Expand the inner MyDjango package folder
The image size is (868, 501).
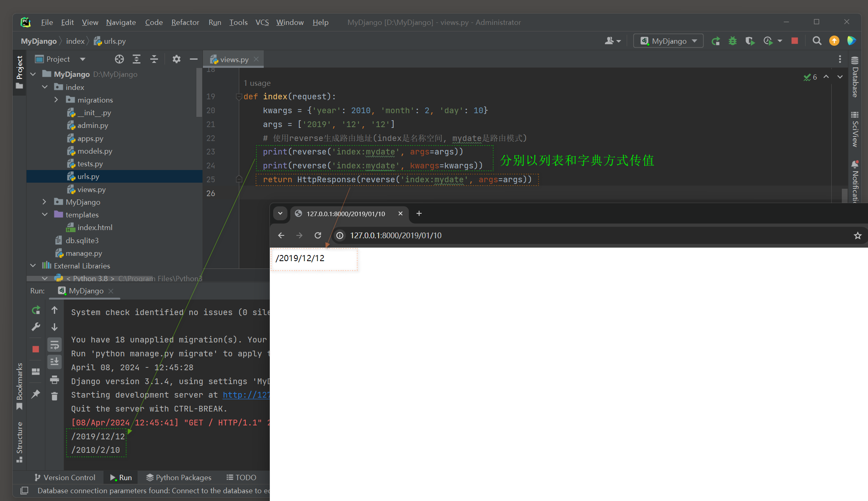tap(45, 202)
